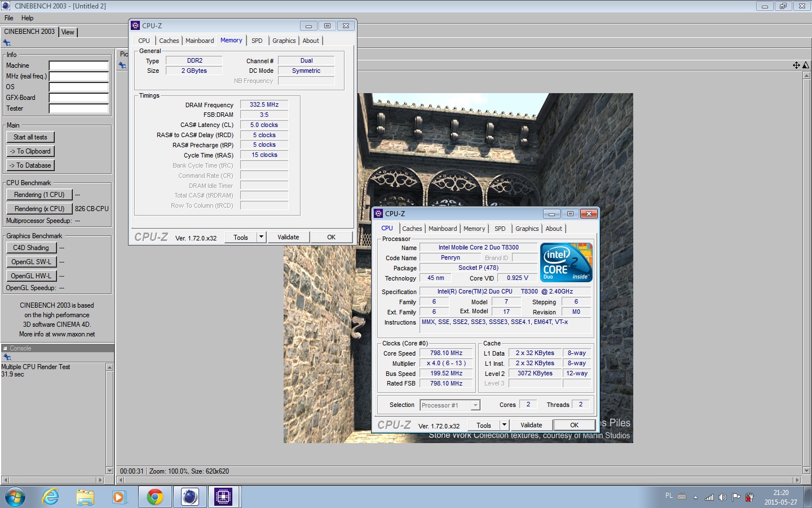Viewport: 812px width, 508px height.
Task: Open Windows Explorer folder icon in taskbar
Action: point(85,497)
